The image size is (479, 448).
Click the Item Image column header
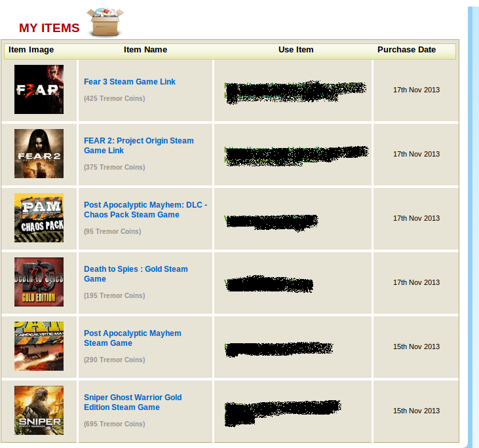(31, 50)
